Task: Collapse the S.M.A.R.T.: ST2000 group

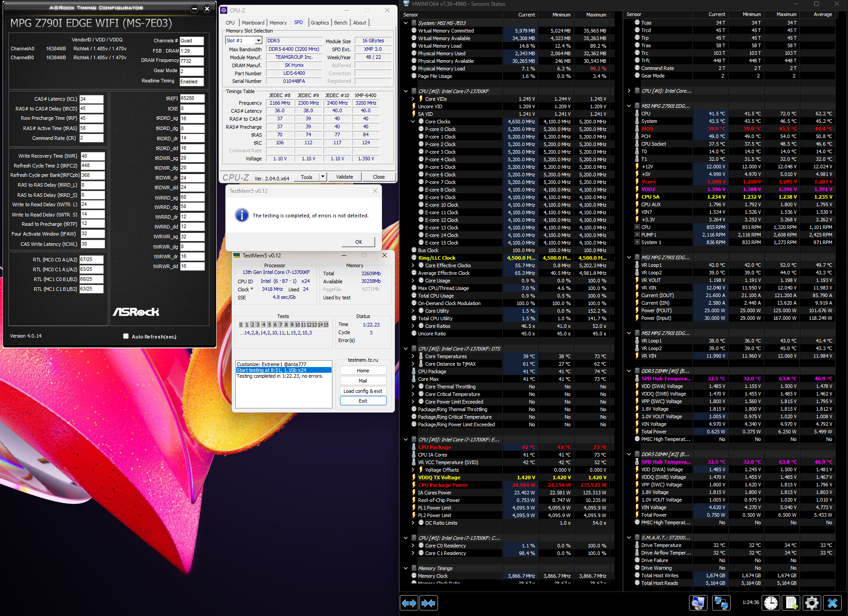Action: click(629, 538)
